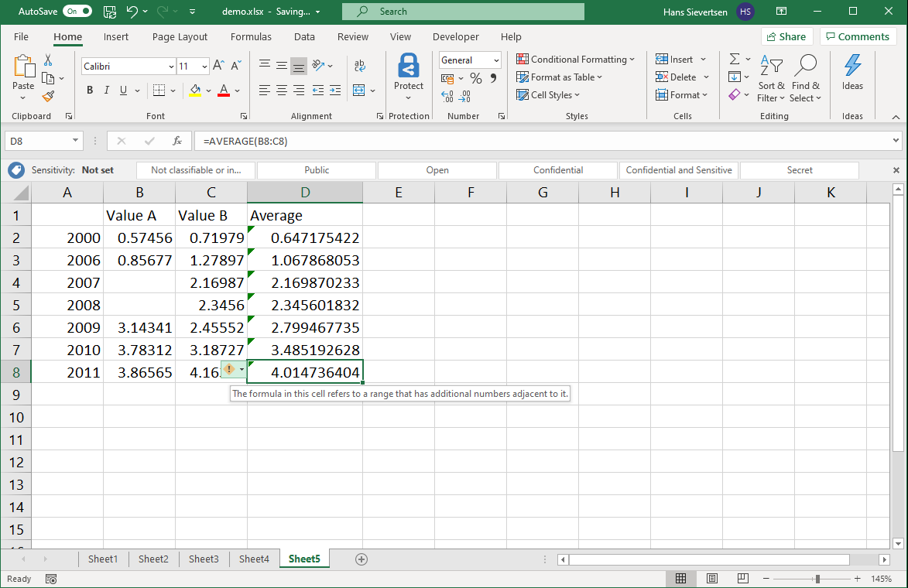Click the Format Painter brush icon
The height and width of the screenshot is (588, 908).
[x=48, y=97]
